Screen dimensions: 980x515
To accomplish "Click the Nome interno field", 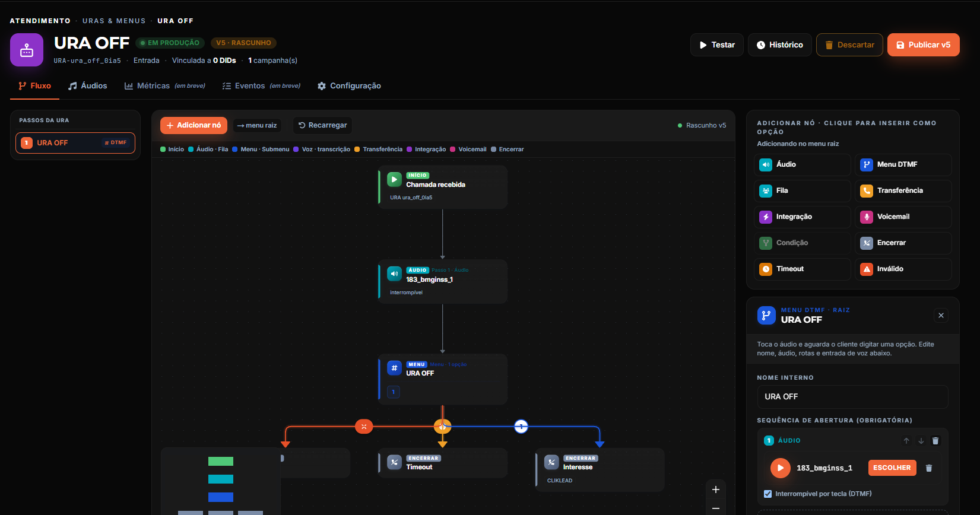I will click(852, 396).
